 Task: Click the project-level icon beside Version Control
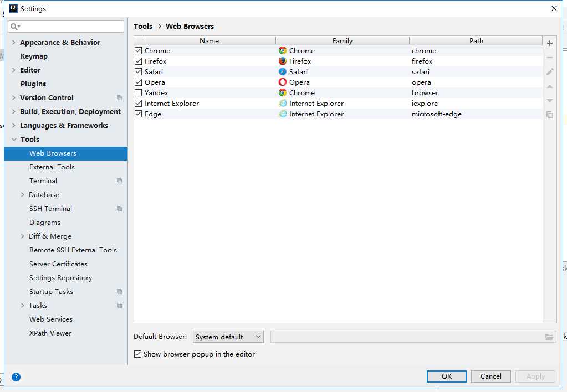[x=119, y=98]
